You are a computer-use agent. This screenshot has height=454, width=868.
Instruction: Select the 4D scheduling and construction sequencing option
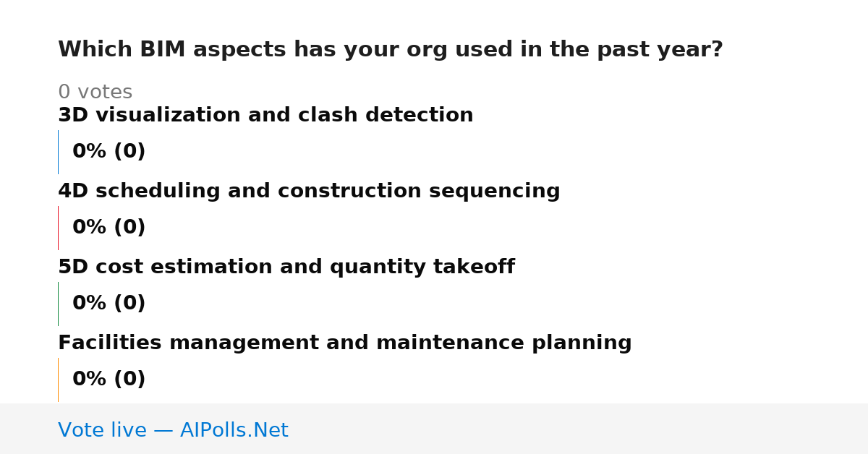coord(309,192)
